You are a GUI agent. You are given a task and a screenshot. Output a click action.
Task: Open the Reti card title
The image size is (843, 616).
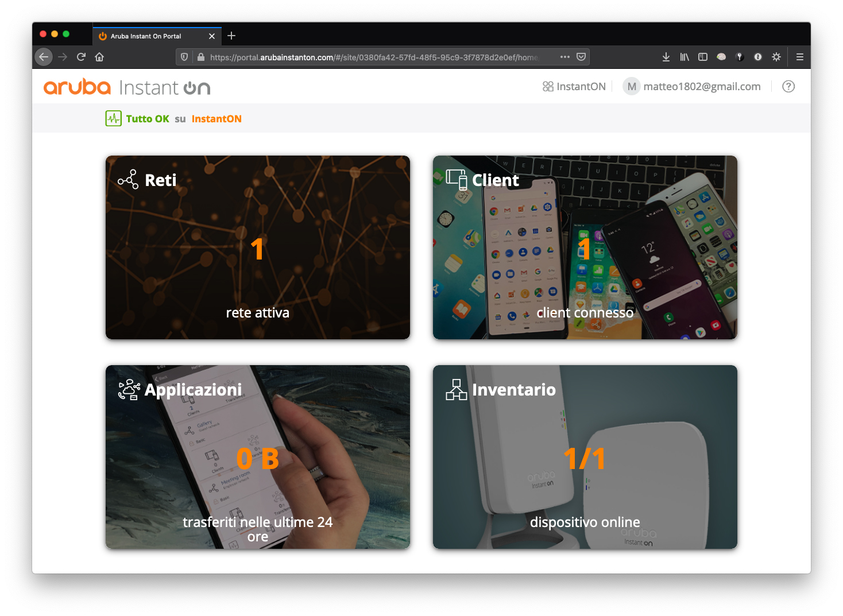(x=160, y=180)
